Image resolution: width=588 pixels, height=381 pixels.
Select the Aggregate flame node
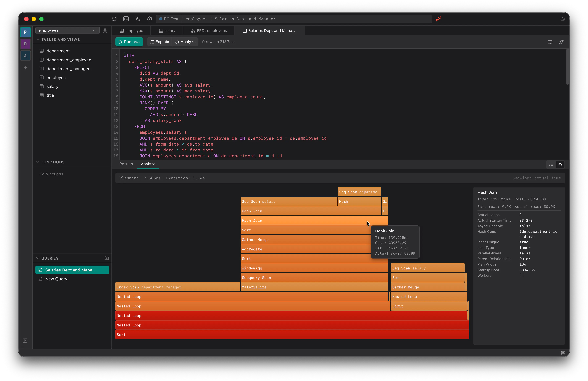point(306,249)
